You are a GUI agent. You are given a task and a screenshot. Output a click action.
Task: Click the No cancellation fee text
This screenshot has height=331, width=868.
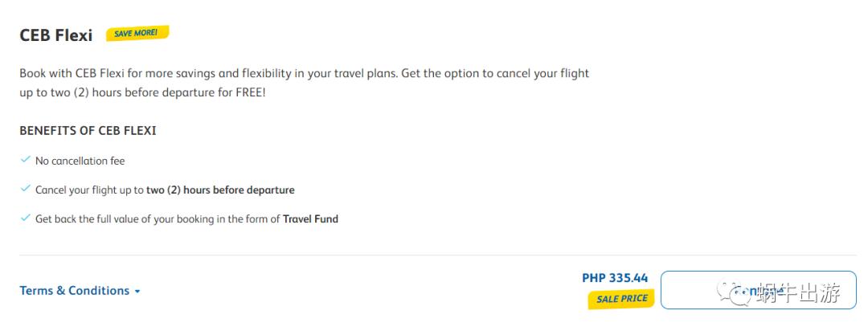[x=80, y=161]
